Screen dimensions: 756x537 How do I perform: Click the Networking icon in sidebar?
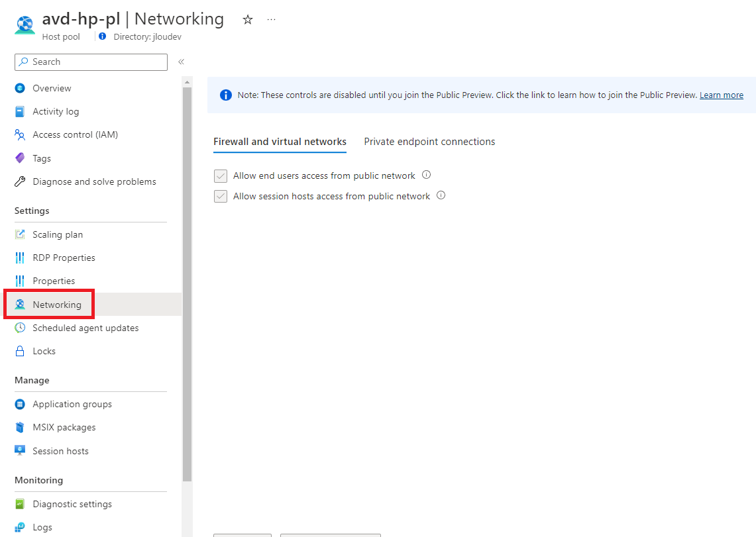point(20,305)
